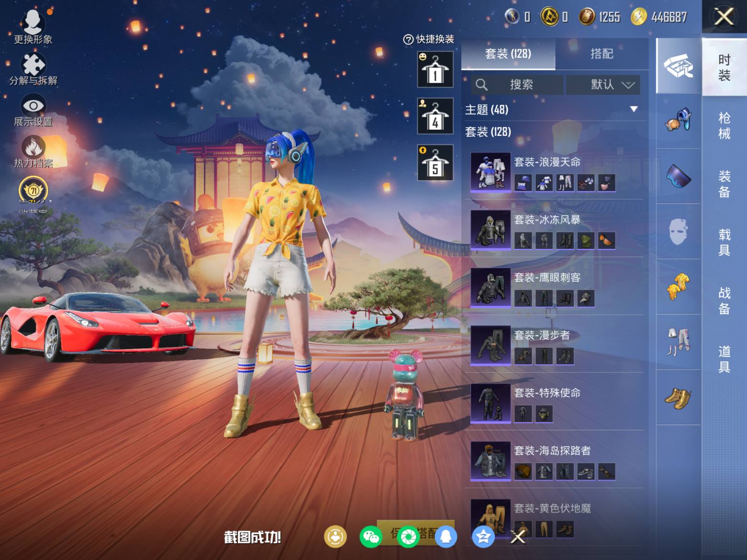The height and width of the screenshot is (560, 747).
Task: Select the blue goggles category icon
Action: tap(678, 176)
